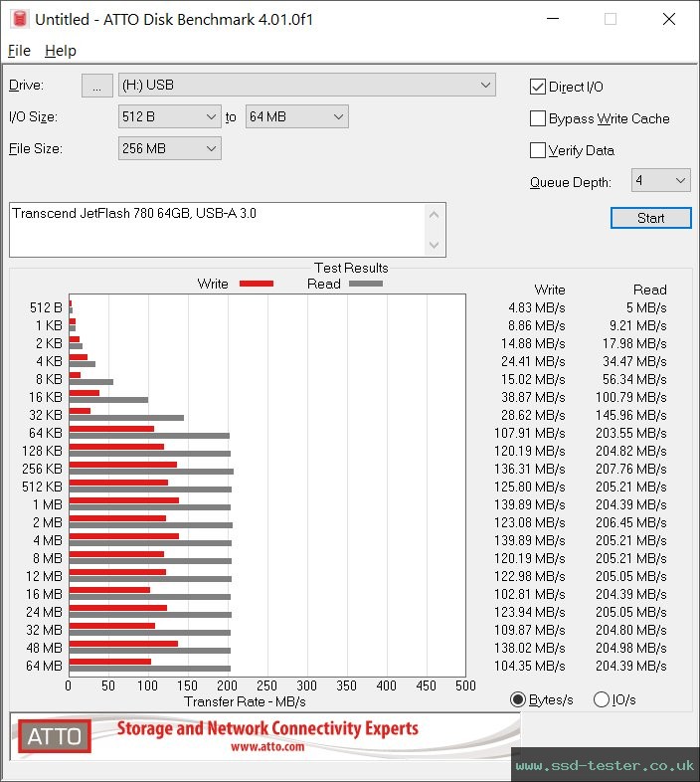Click the gray Read legend swatch
The image size is (700, 782).
tap(366, 284)
